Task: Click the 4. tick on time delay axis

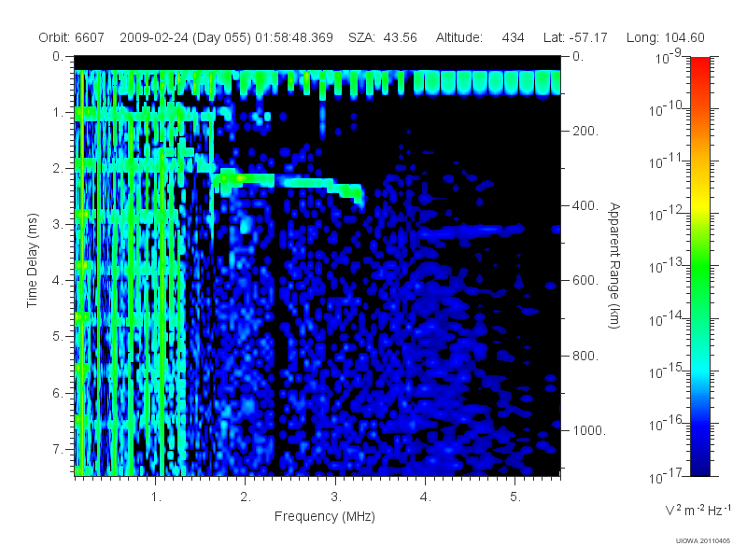Action: tap(58, 281)
